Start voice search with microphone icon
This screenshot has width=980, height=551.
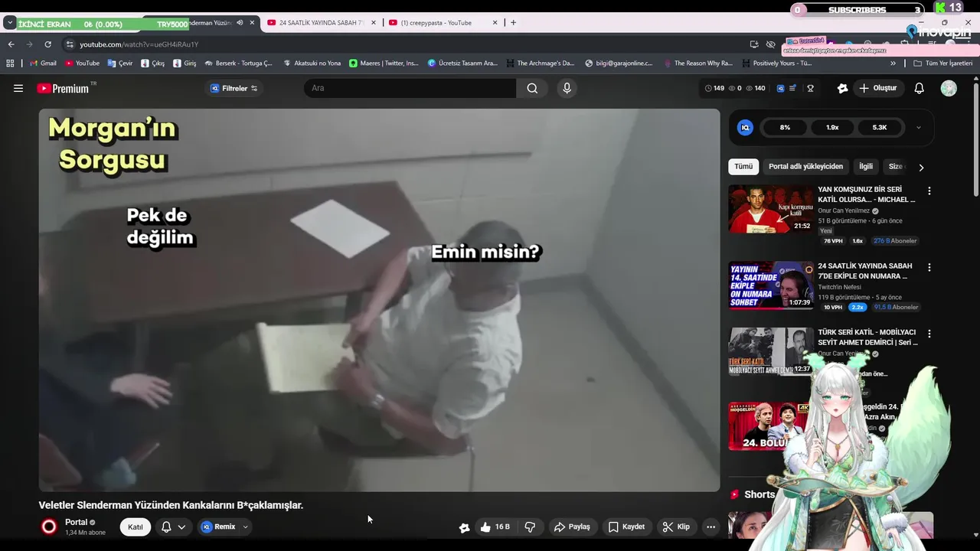pos(567,88)
